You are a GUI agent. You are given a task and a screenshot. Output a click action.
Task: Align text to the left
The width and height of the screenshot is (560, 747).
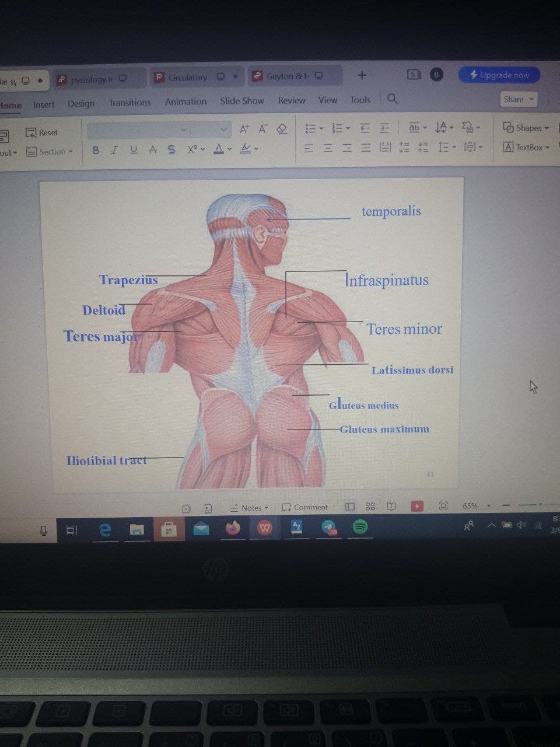pos(310,148)
